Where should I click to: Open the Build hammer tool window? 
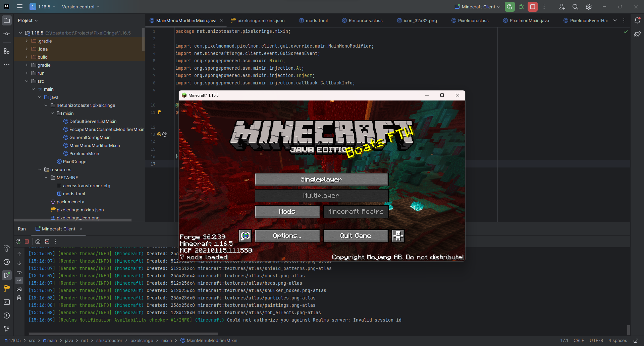click(7, 249)
